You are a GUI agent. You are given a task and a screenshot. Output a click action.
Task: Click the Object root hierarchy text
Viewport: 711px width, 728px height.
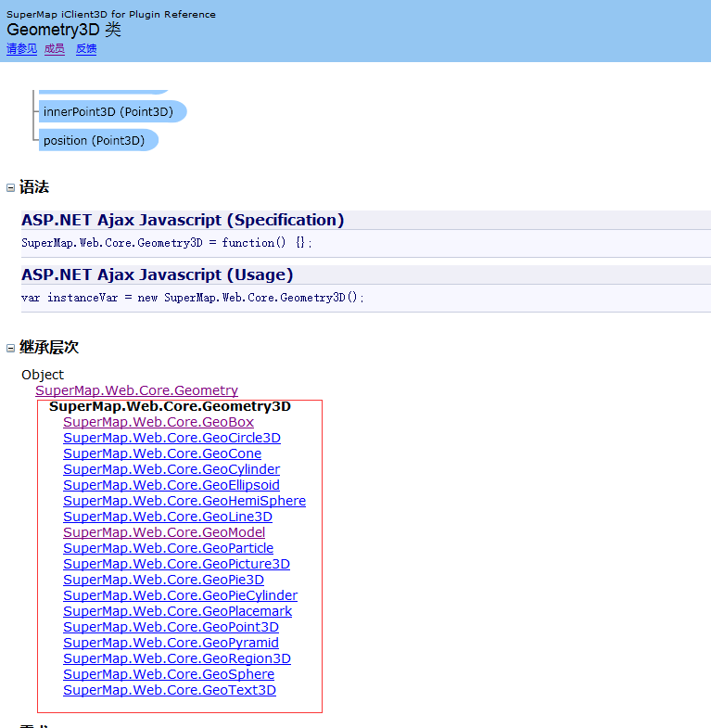coord(43,375)
